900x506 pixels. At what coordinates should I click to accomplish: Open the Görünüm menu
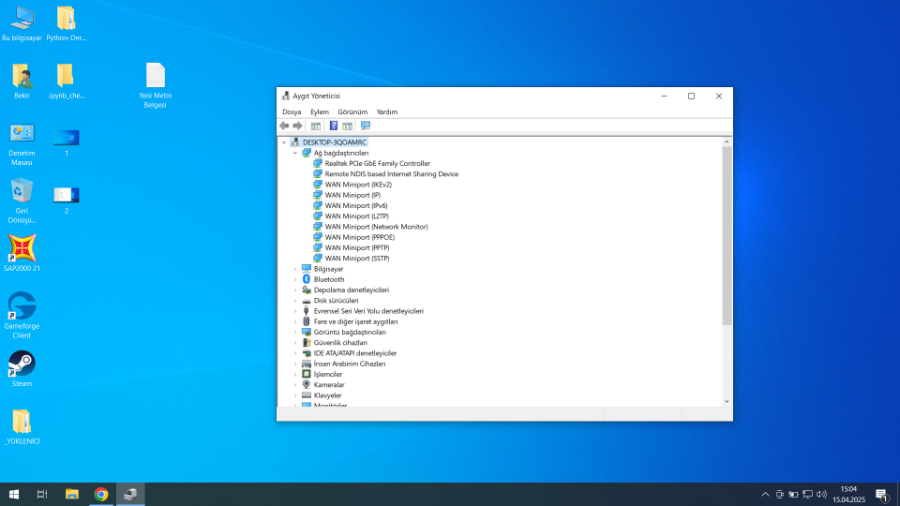[352, 112]
